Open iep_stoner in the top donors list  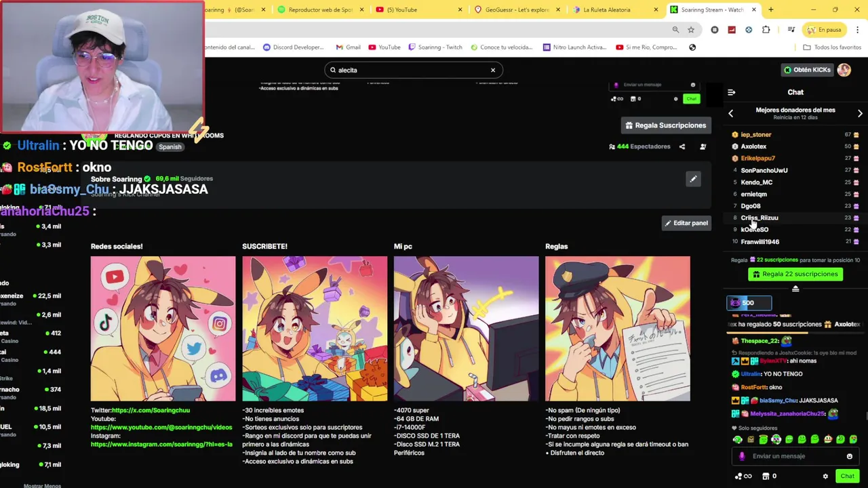pos(755,135)
